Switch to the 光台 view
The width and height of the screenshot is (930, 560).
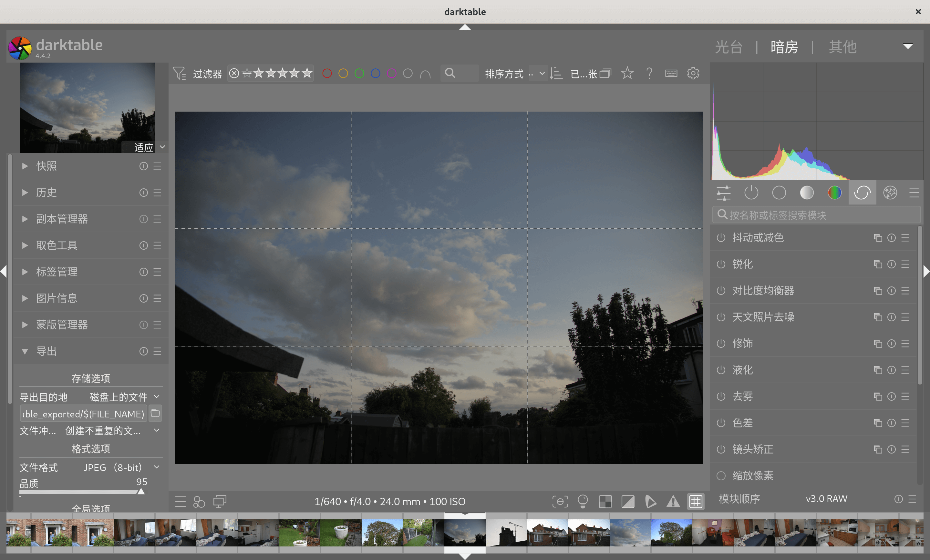(x=728, y=47)
